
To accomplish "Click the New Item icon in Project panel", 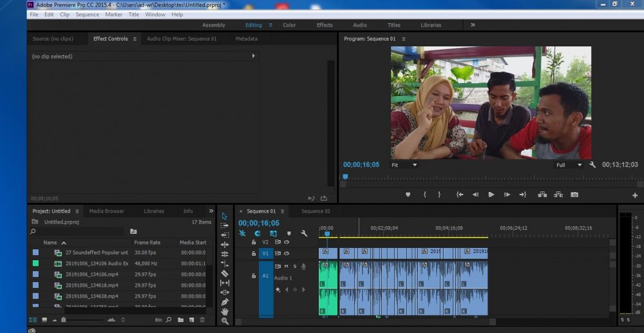I will [x=191, y=320].
